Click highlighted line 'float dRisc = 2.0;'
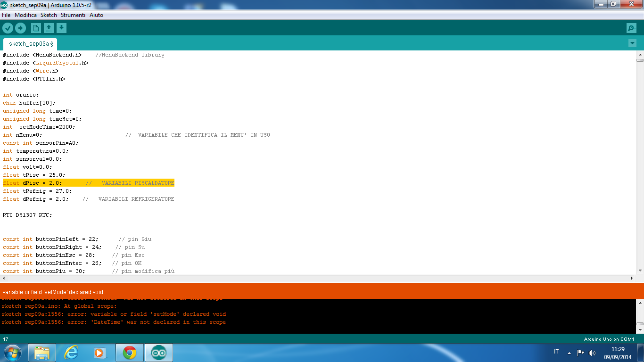644x362 pixels. tap(89, 183)
